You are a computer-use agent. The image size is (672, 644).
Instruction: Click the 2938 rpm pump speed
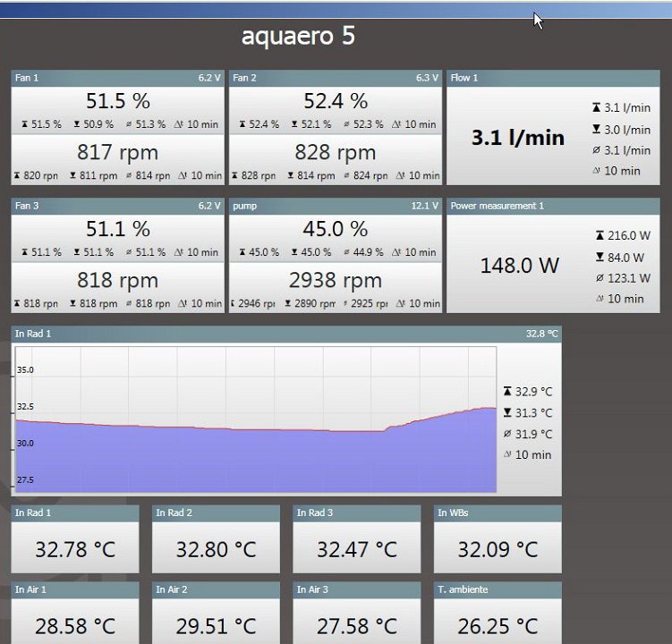point(336,281)
